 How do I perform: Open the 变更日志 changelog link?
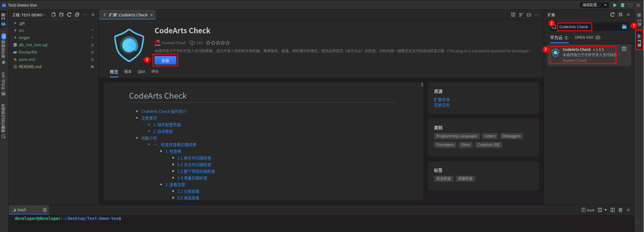click(x=442, y=105)
